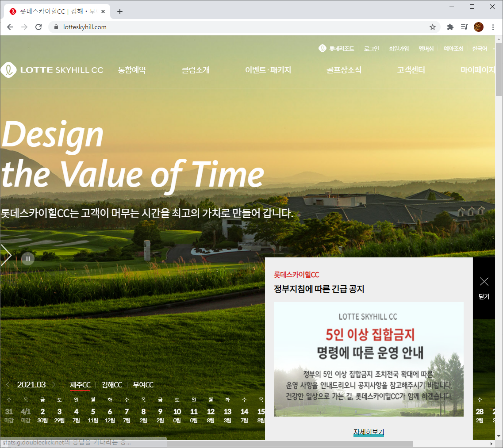Click the 5인 이상 집합금지 notice image

pyautogui.click(x=369, y=359)
